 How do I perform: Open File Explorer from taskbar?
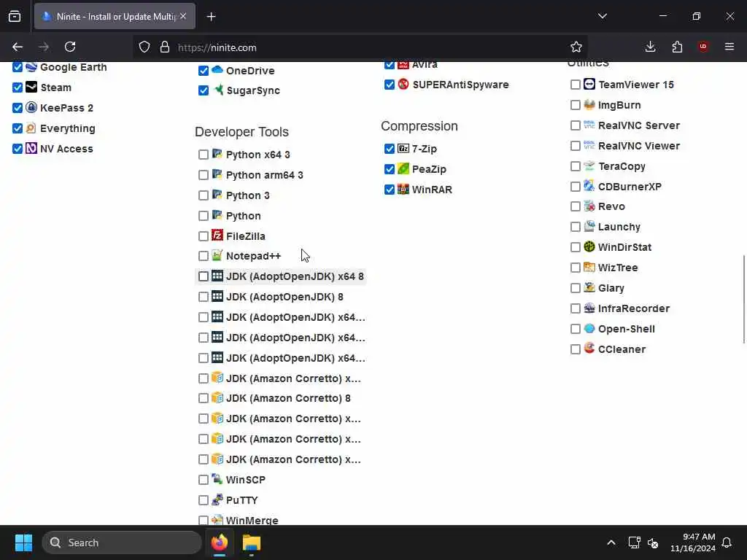tap(251, 542)
